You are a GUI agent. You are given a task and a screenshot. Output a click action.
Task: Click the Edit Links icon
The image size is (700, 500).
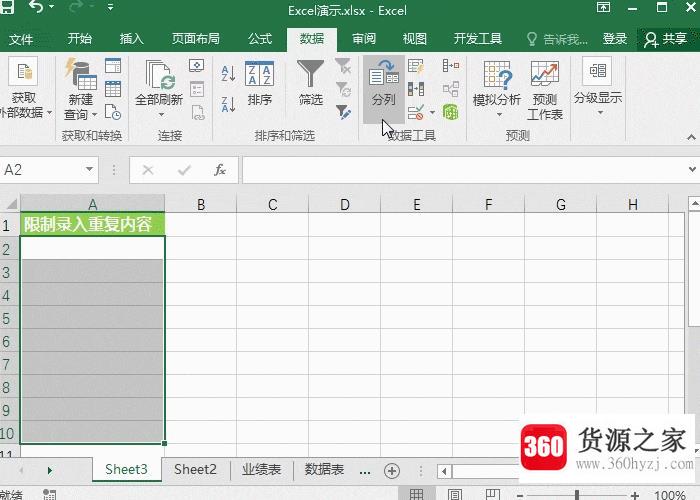point(198,112)
